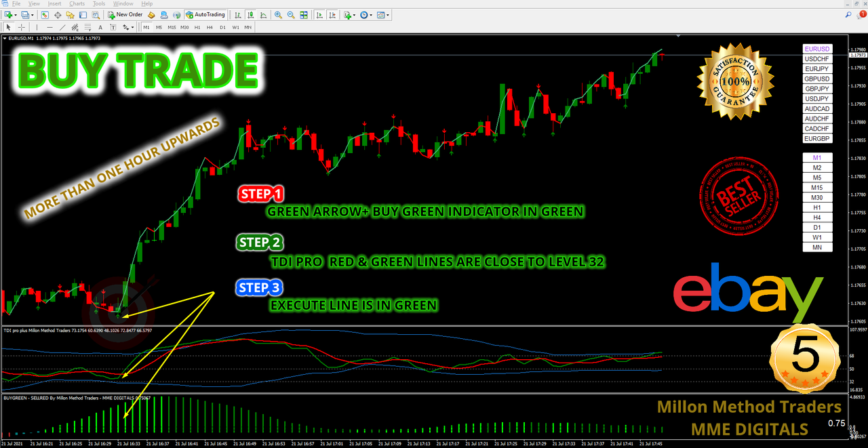The width and height of the screenshot is (868, 448).
Task: Open the Window menu
Action: coord(123,4)
